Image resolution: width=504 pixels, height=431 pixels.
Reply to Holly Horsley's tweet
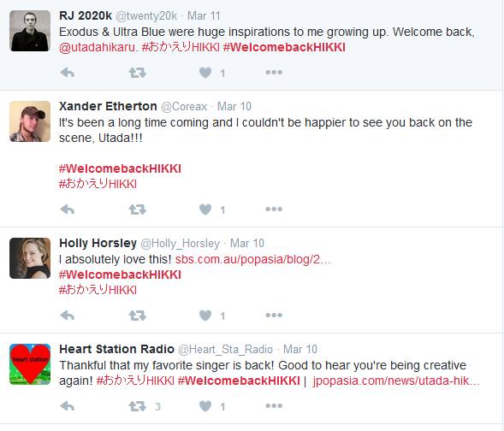point(68,316)
